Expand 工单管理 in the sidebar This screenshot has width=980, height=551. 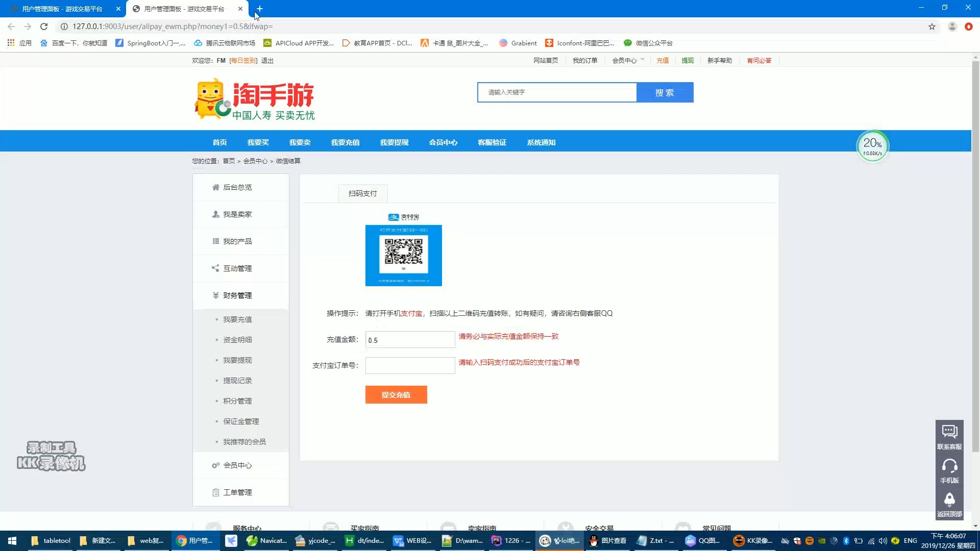241,492
